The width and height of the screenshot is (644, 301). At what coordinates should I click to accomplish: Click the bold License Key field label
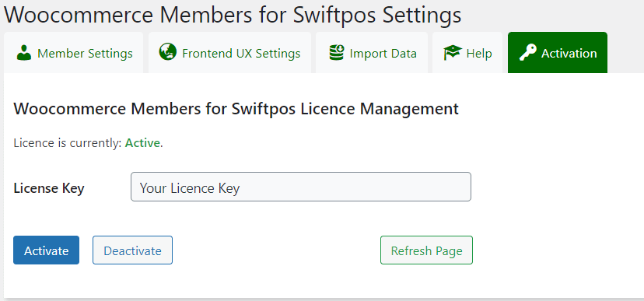49,188
